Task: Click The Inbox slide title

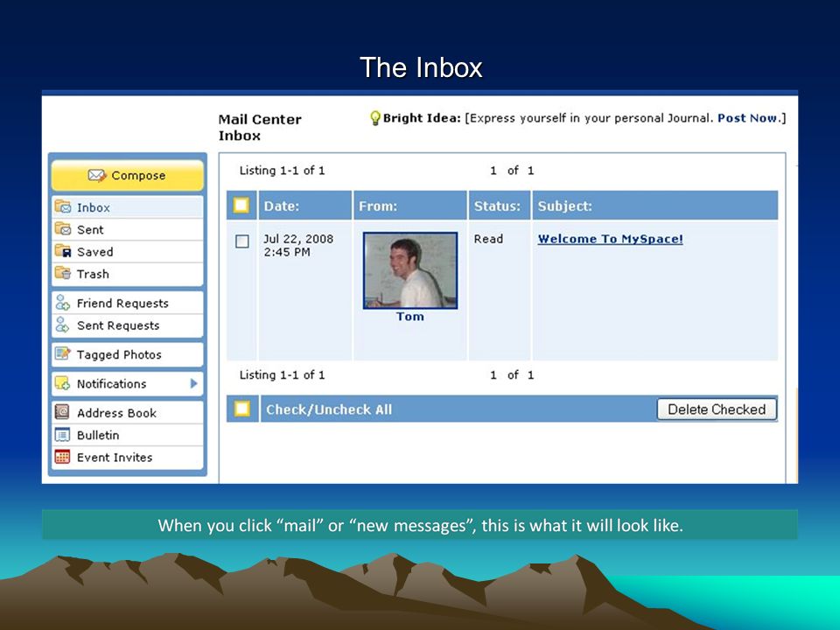Action: pos(421,67)
